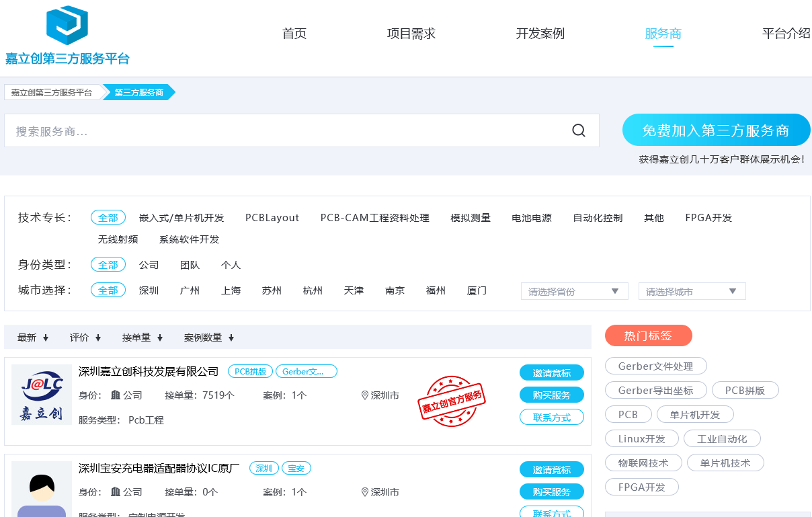Click 购买服务 for 深圳宝安充电器适配器协议IC原厂
The height and width of the screenshot is (517, 812).
click(x=552, y=492)
